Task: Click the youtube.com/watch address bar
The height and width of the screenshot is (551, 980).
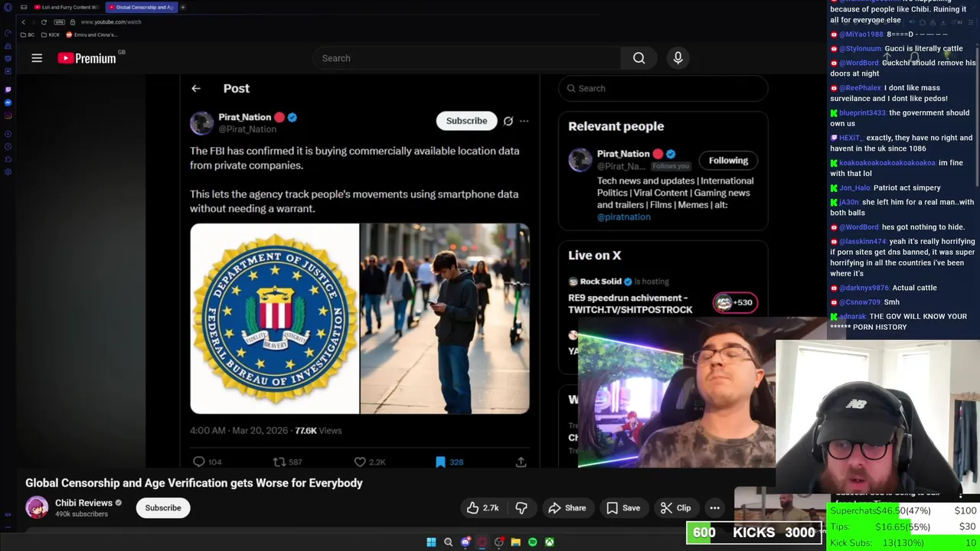Action: pyautogui.click(x=111, y=22)
